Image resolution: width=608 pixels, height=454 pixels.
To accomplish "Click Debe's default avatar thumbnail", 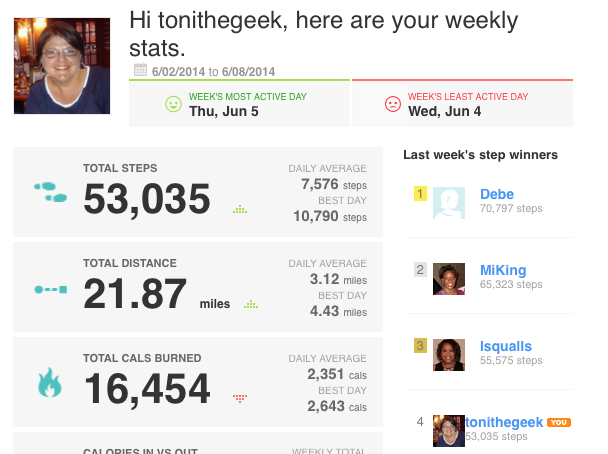I will click(x=449, y=203).
